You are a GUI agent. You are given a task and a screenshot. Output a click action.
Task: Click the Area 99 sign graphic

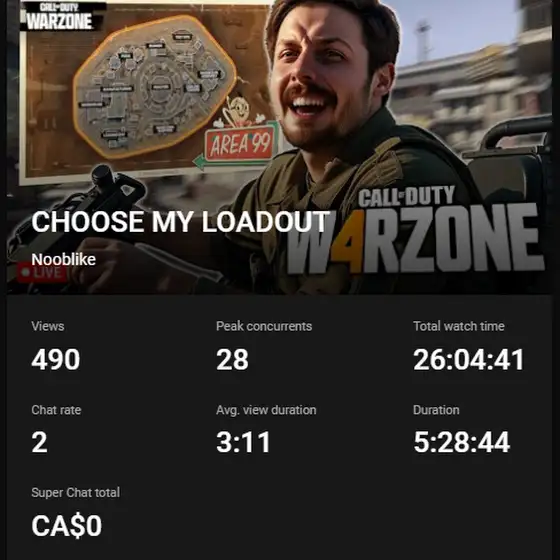239,141
